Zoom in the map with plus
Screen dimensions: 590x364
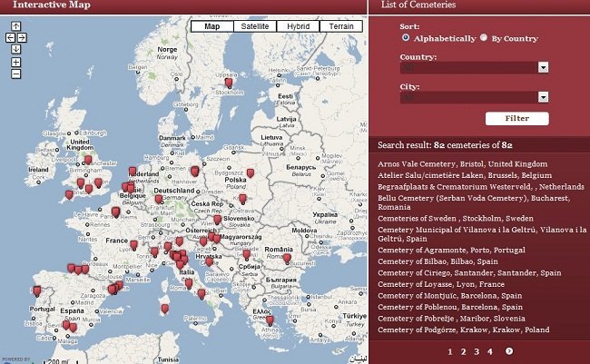[x=15, y=62]
